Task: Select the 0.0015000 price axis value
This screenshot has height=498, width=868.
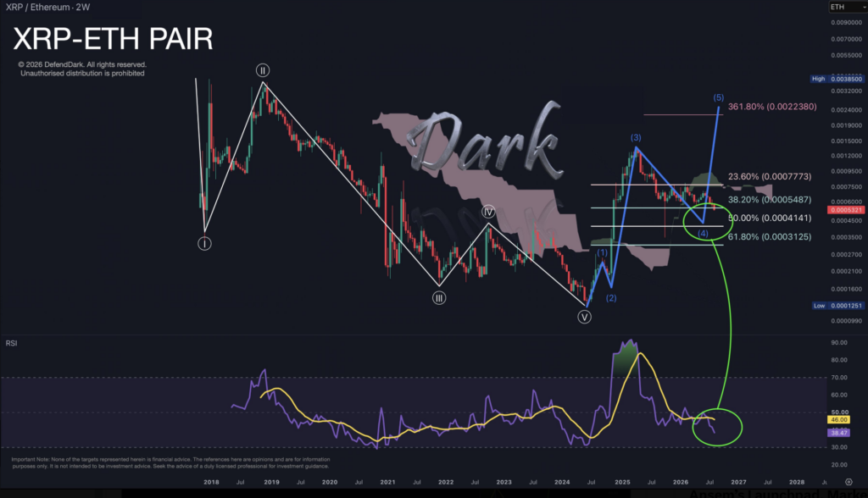Action: coord(847,141)
